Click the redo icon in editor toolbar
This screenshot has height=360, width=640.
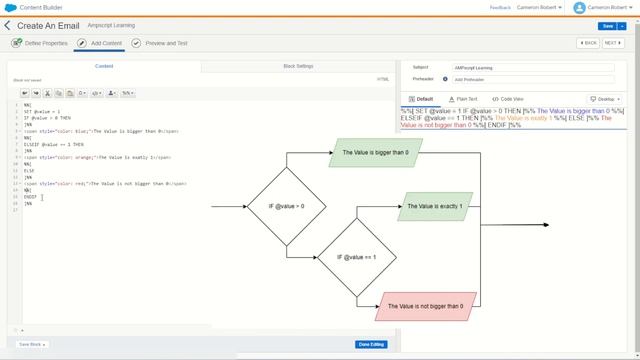pos(36,93)
